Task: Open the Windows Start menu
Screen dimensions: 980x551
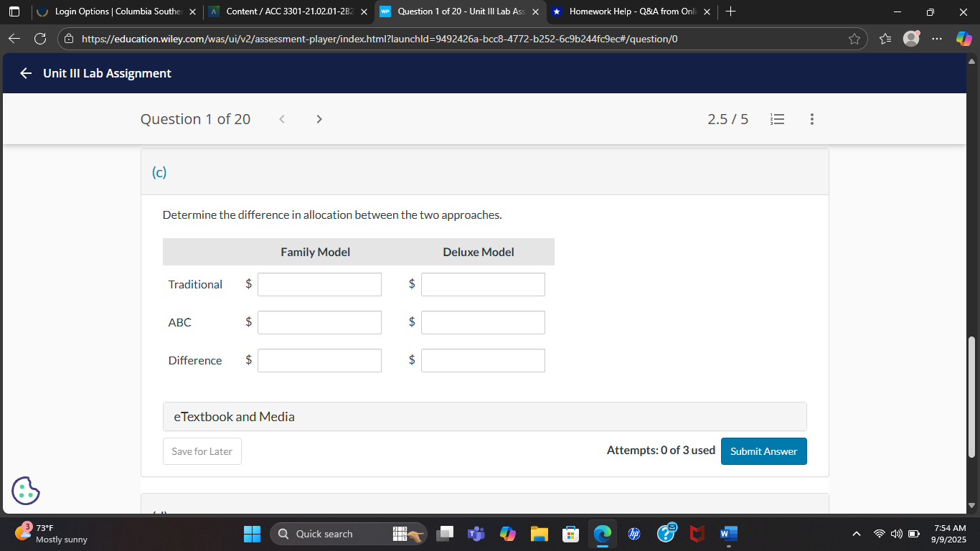Action: (x=253, y=534)
